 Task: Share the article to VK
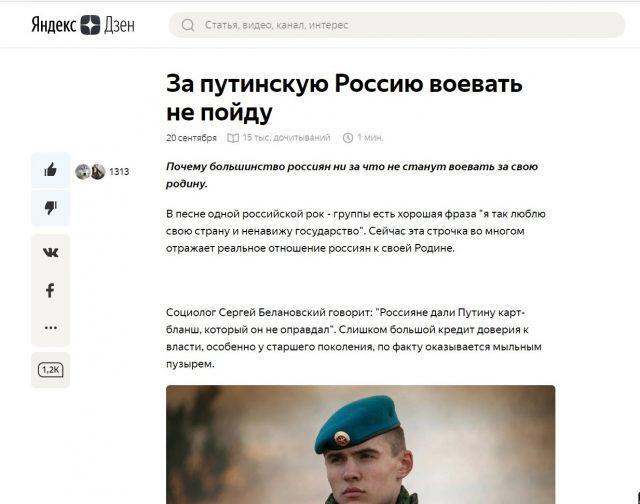51,253
